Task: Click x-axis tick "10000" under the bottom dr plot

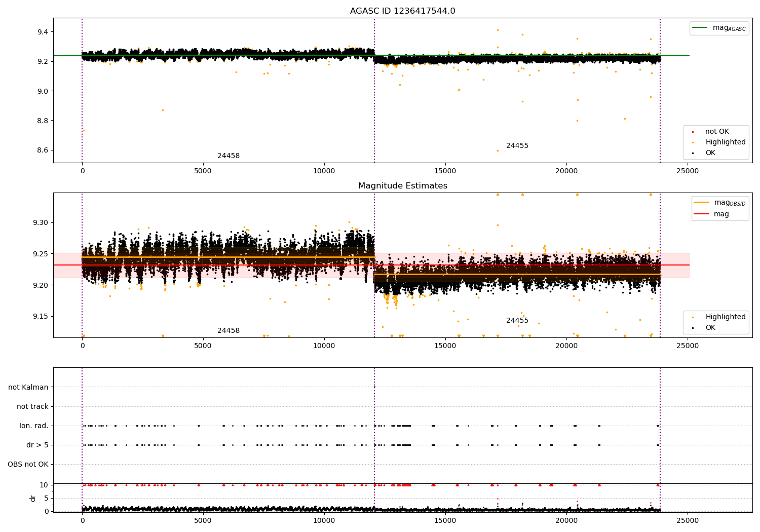Action: click(324, 521)
